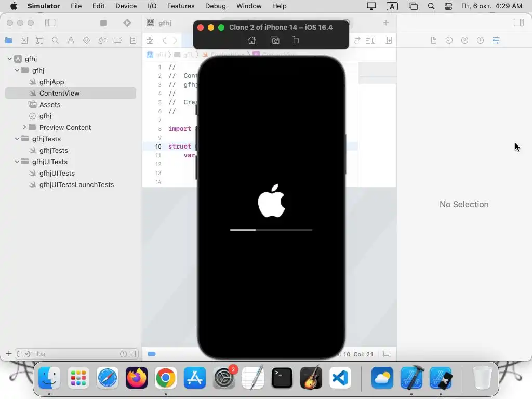Image resolution: width=532 pixels, height=399 pixels.
Task: Toggle Xcode's inspector panel
Action: (x=519, y=23)
